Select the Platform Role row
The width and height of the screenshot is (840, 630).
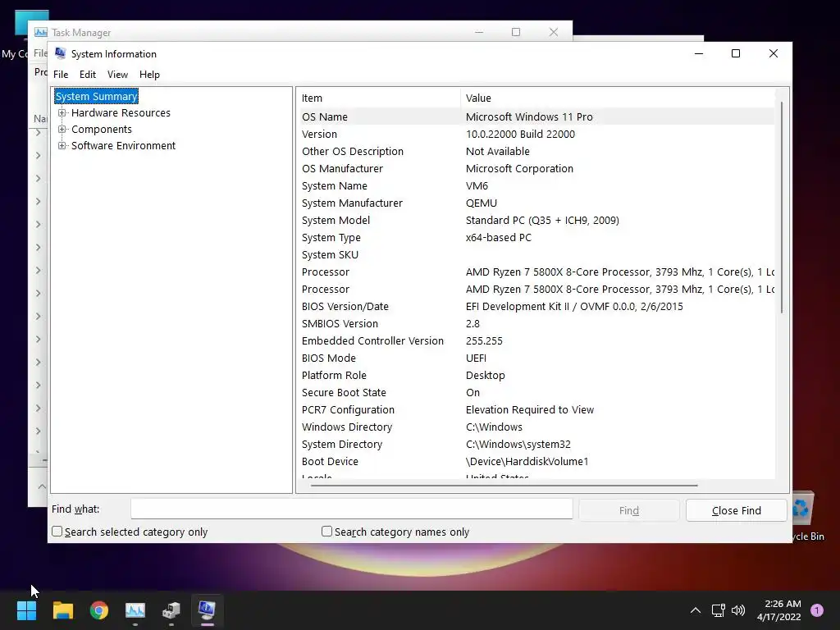536,375
